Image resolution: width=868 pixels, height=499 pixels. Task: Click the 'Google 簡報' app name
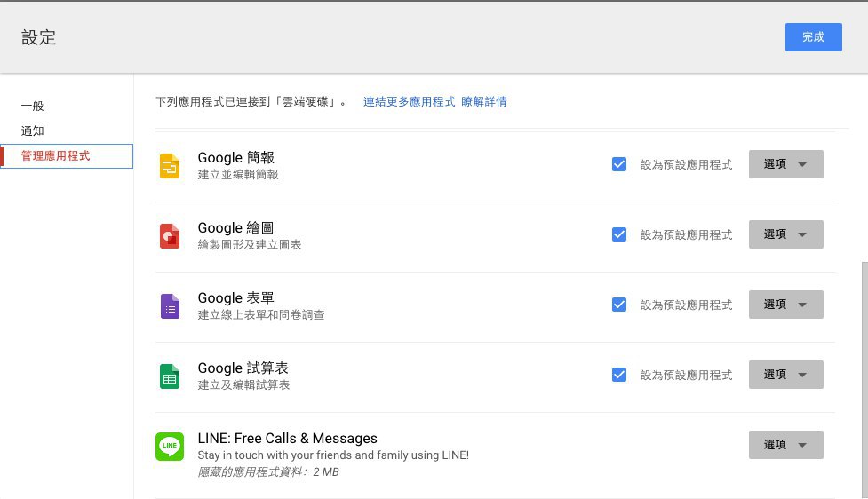coord(235,158)
